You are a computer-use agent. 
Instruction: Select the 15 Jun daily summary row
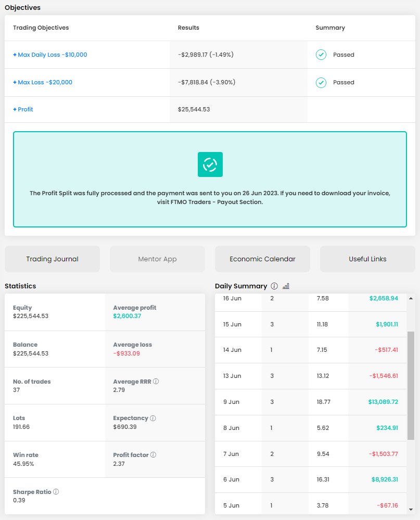pyautogui.click(x=311, y=324)
